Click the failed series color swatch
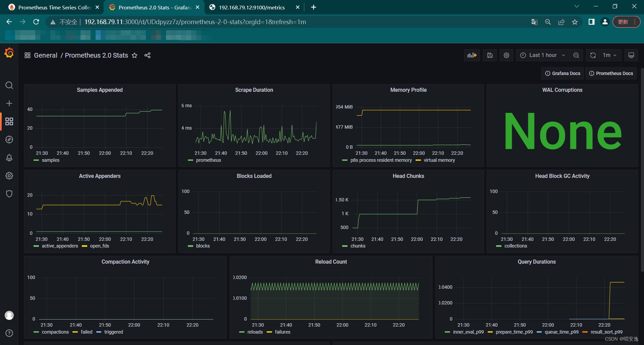The width and height of the screenshot is (644, 345). (75, 332)
